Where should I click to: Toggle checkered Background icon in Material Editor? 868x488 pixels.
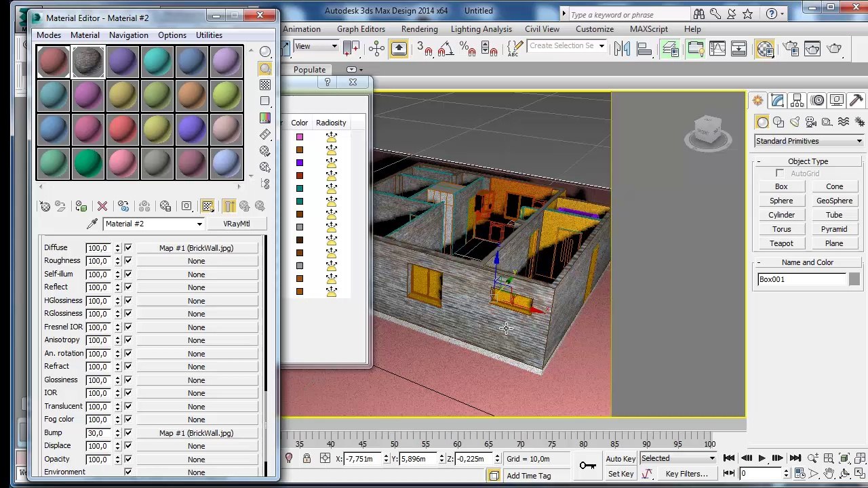point(265,85)
